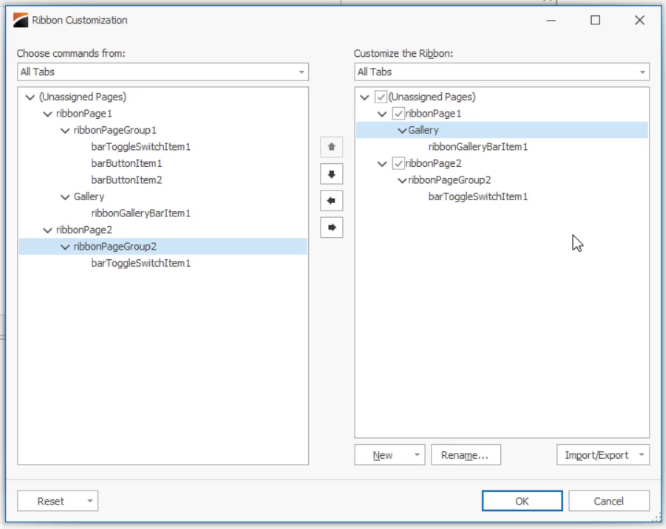Viewport: 666px width, 529px height.
Task: Open the New button dropdown arrow
Action: click(x=417, y=455)
